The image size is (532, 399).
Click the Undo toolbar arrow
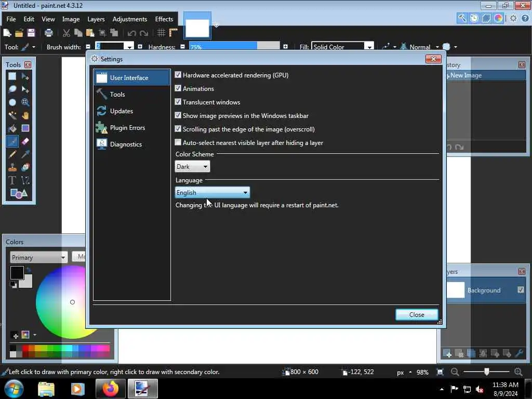(x=131, y=33)
